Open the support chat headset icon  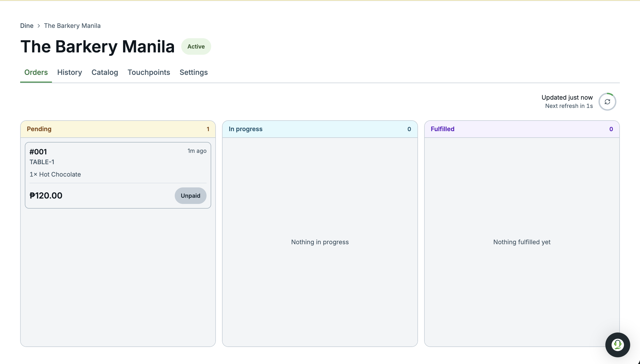click(x=618, y=345)
